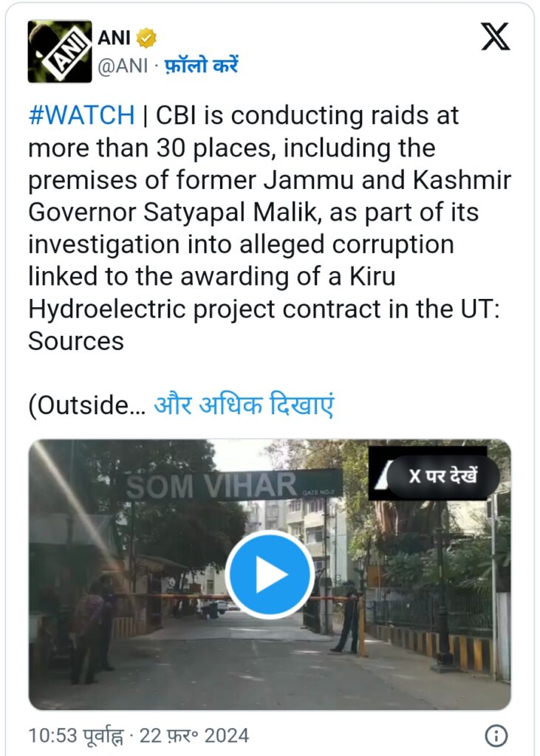Click the 22 फ़र॰ 2024 date
This screenshot has width=540, height=756.
194,736
